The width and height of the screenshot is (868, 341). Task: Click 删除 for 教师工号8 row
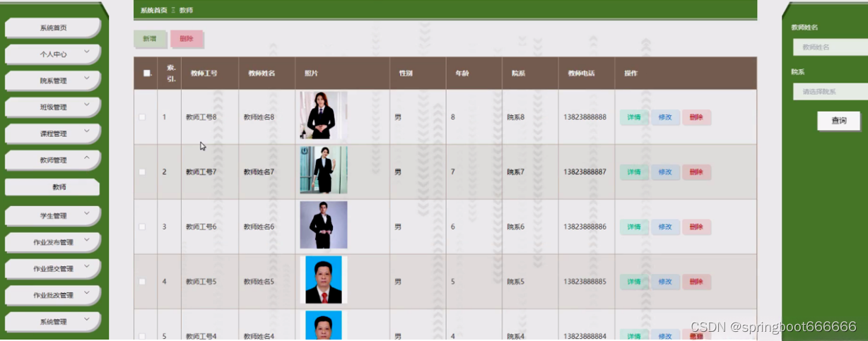coord(696,117)
